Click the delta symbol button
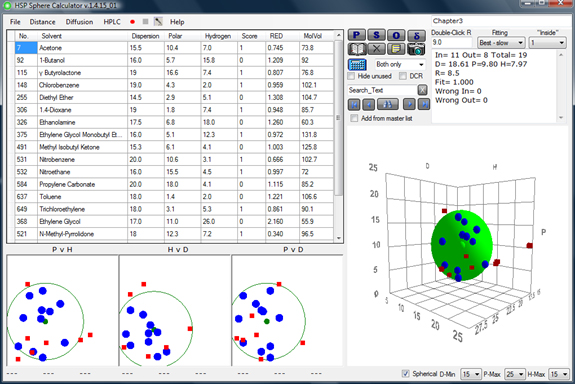The image size is (576, 385). [x=416, y=35]
